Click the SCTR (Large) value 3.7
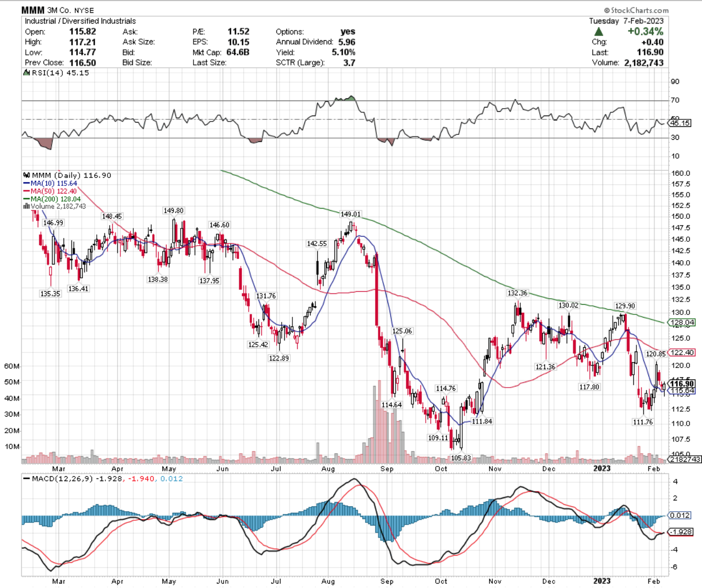Image resolution: width=702 pixels, height=588 pixels. pos(349,62)
